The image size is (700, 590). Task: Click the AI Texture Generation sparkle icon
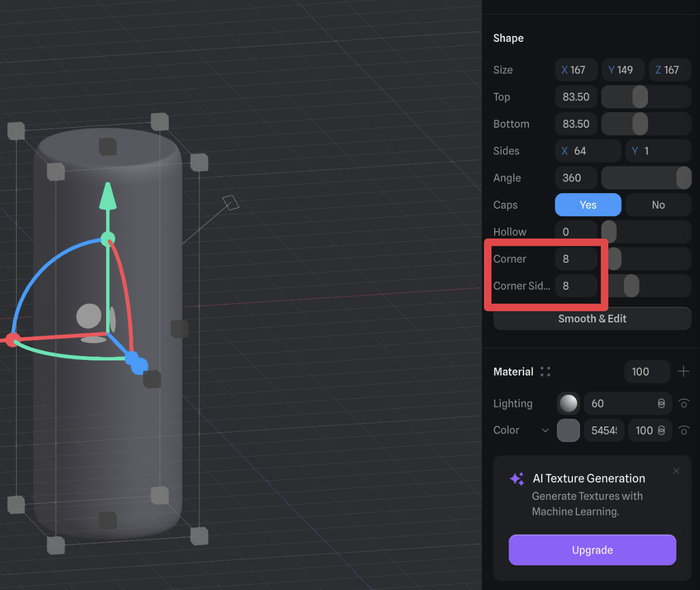pos(517,479)
